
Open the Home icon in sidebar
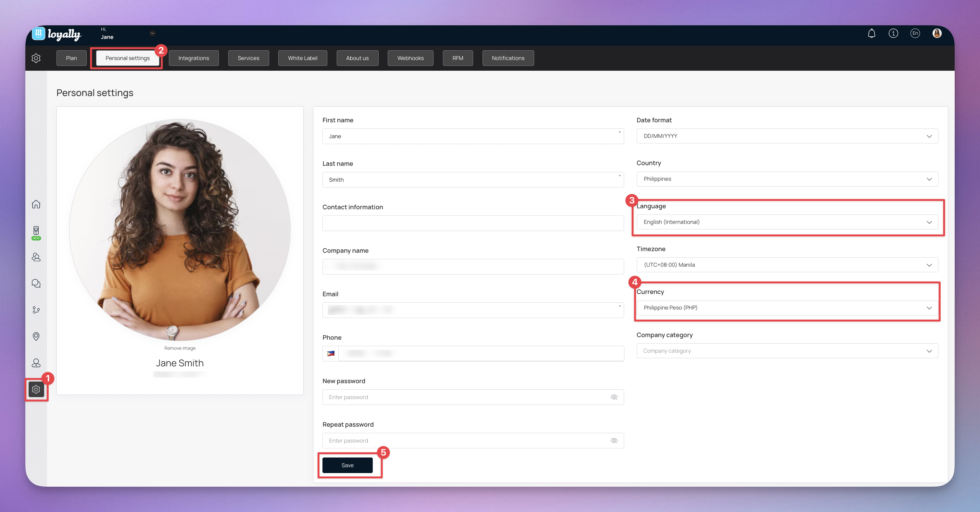tap(36, 204)
